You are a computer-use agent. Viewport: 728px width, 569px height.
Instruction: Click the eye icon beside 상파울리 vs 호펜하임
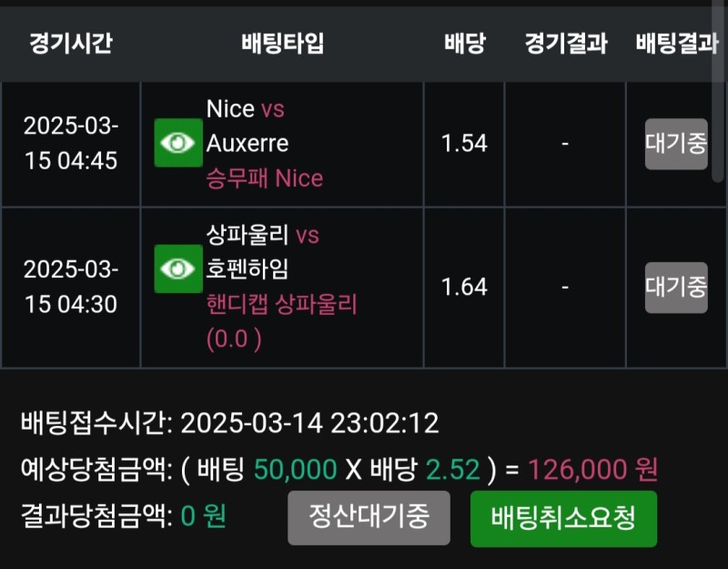coord(178,269)
